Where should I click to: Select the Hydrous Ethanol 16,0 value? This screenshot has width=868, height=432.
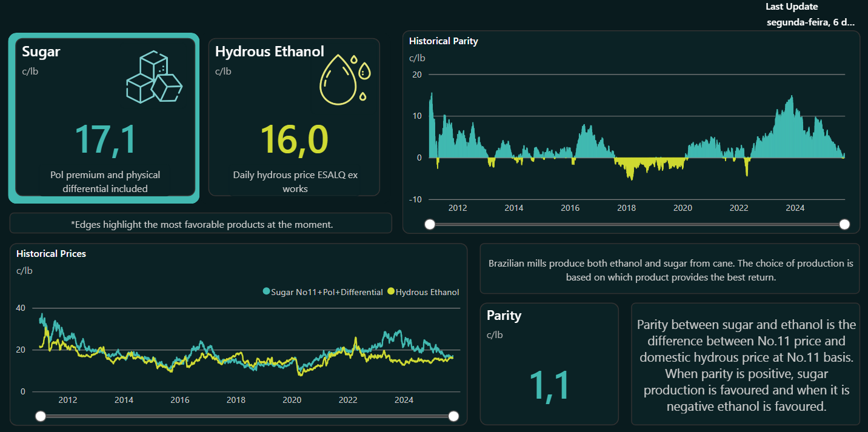(294, 139)
